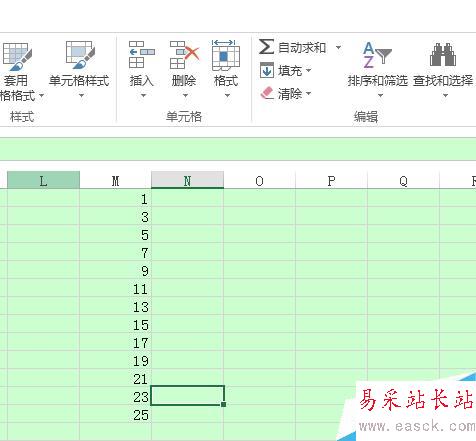
Task: Select column N header
Action: coord(187,180)
